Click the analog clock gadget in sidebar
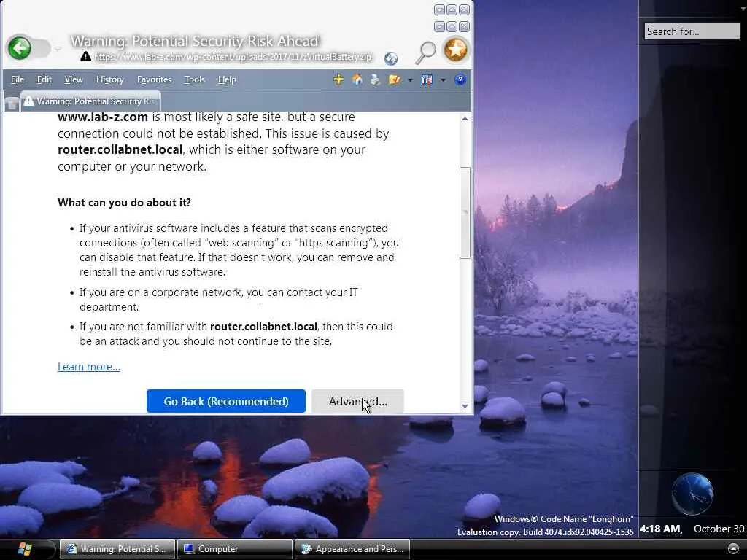 (x=692, y=494)
